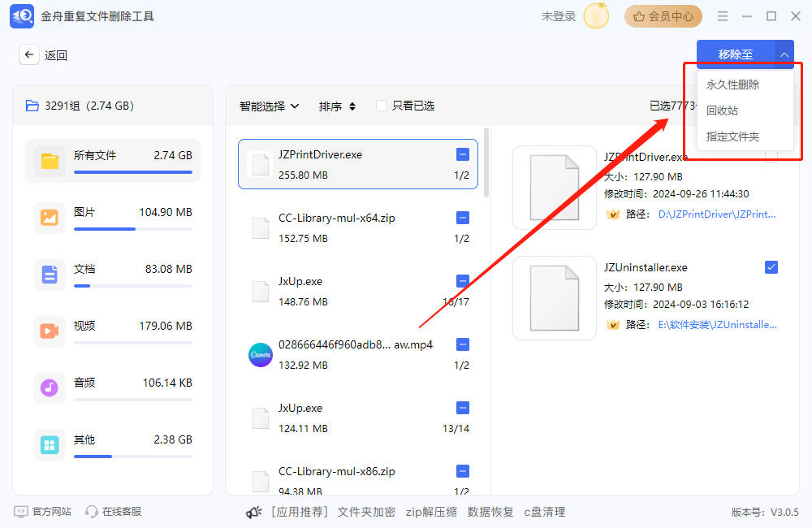Screen dimensions: 812x528
Task: Click the back arrow button
Action: pos(29,54)
